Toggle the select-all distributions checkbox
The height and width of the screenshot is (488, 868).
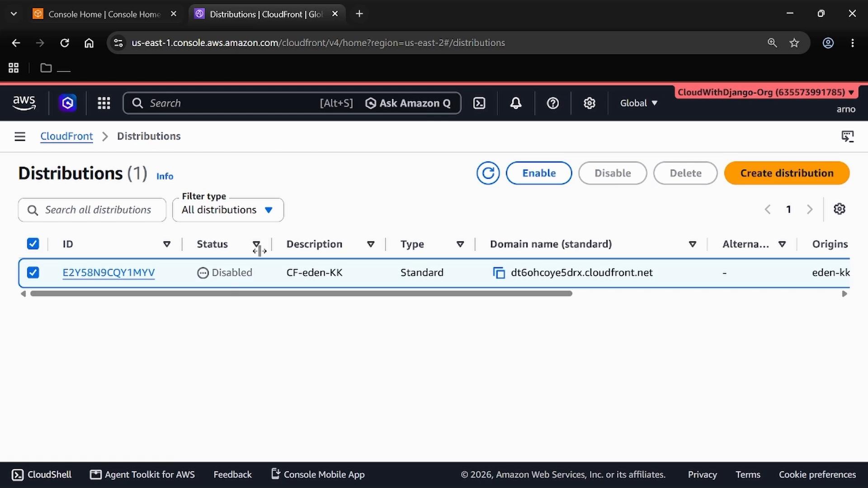tap(33, 244)
